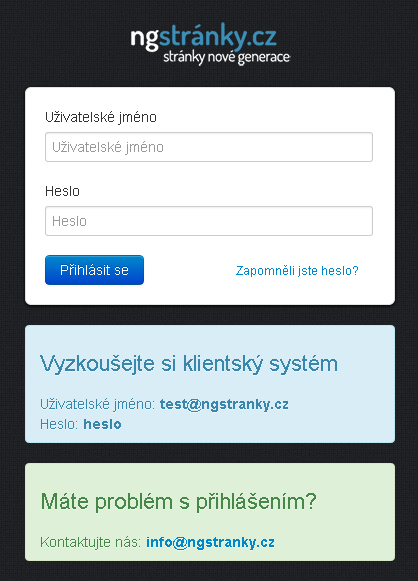Click the 'Heslo' label above the password field

(62, 192)
